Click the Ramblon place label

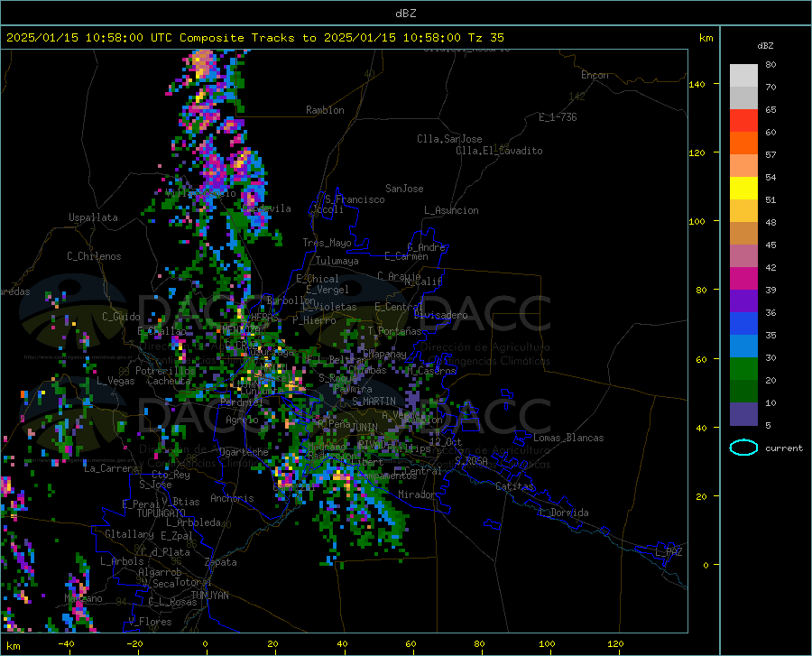[x=325, y=110]
